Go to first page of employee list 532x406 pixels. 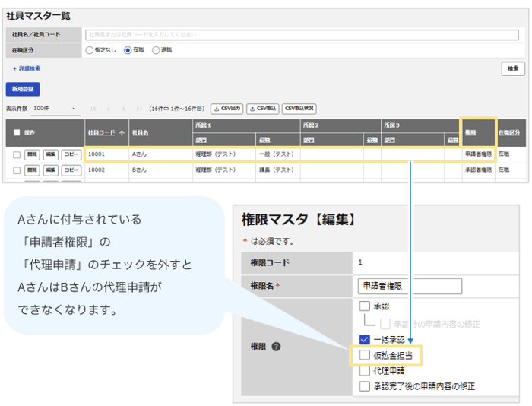(x=93, y=109)
